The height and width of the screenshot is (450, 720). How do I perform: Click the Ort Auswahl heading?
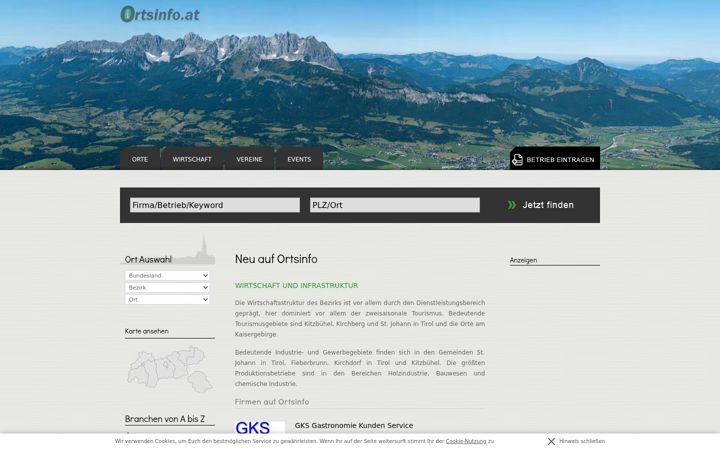[x=148, y=259]
